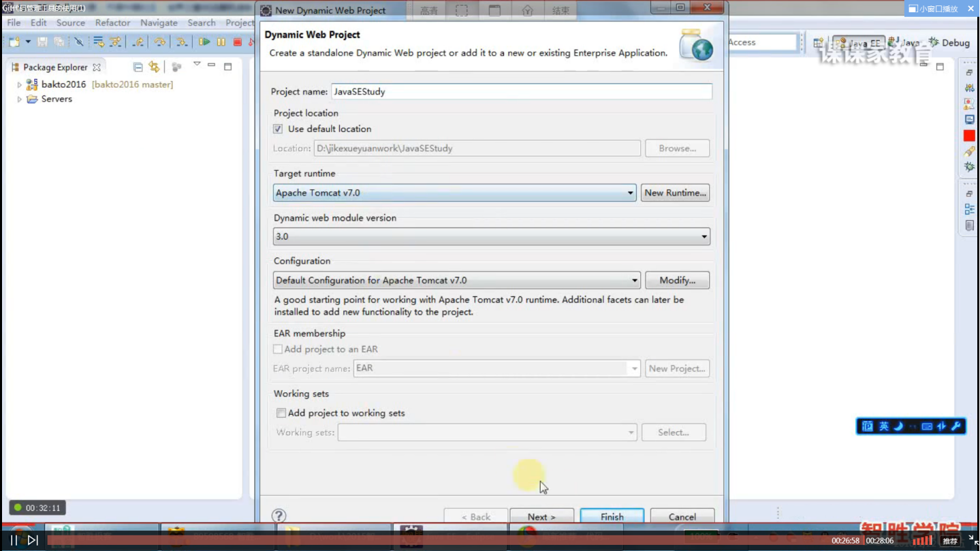Image resolution: width=980 pixels, height=551 pixels.
Task: Click the red square icon in right trim bar
Action: pyautogui.click(x=969, y=136)
